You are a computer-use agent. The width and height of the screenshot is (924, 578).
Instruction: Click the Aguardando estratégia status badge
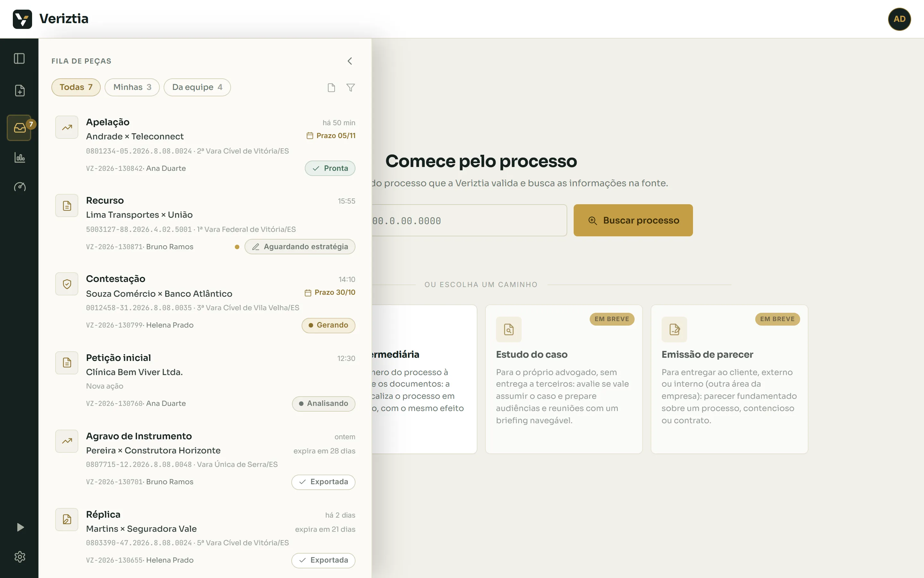pos(300,247)
